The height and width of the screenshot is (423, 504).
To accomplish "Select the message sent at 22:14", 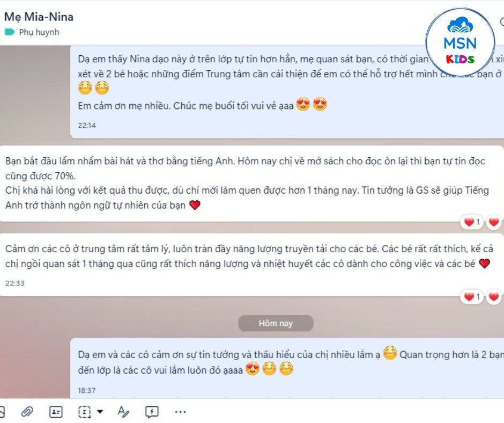I will [x=287, y=92].
